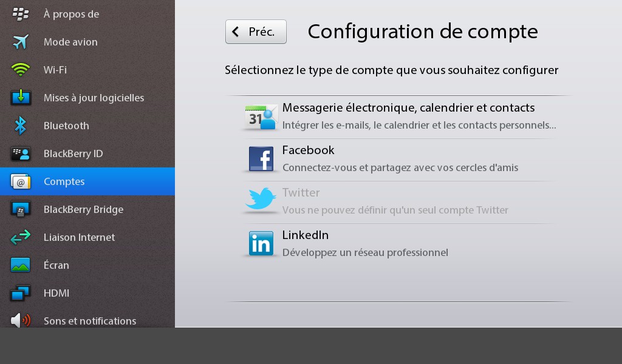Click the dual monitors HDMI icon
Image resolution: width=622 pixels, height=364 pixels.
click(21, 293)
